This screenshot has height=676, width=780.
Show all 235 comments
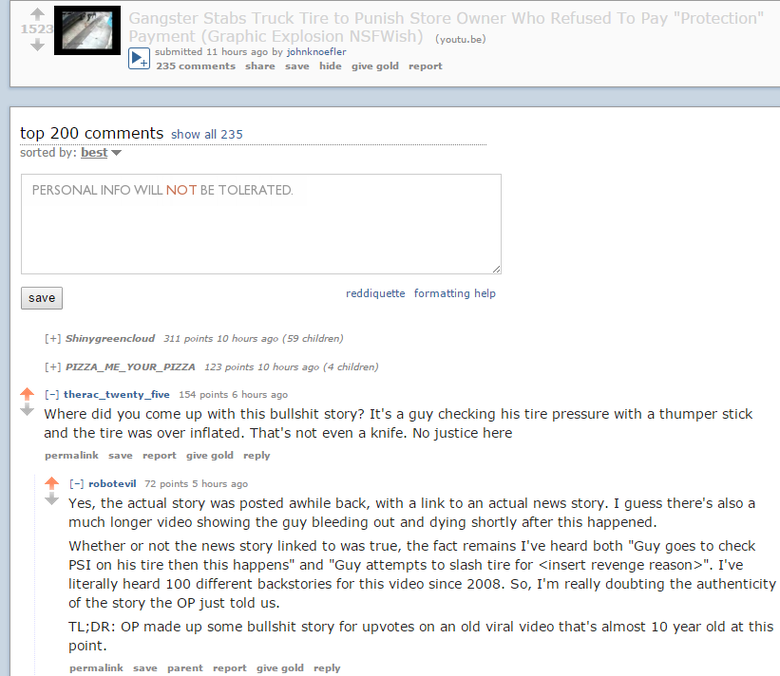point(207,134)
